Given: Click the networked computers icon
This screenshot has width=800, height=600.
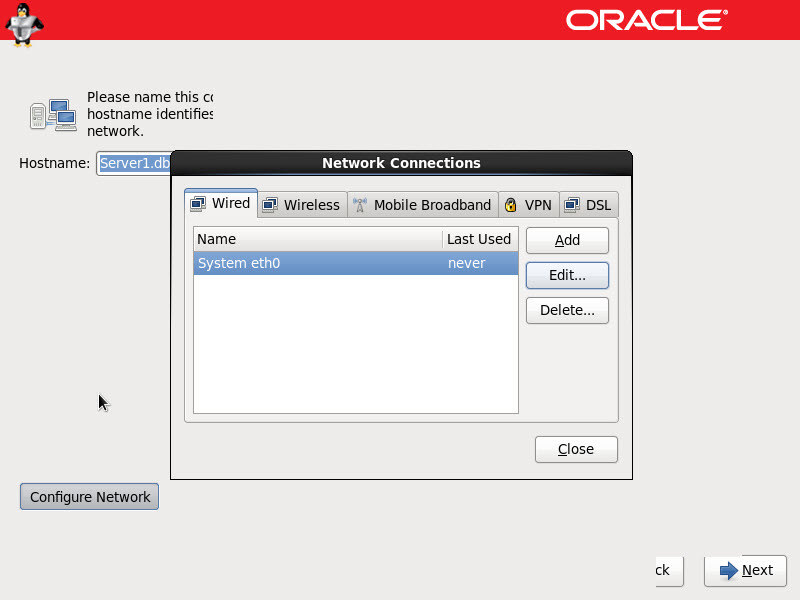Looking at the screenshot, I should (53, 115).
